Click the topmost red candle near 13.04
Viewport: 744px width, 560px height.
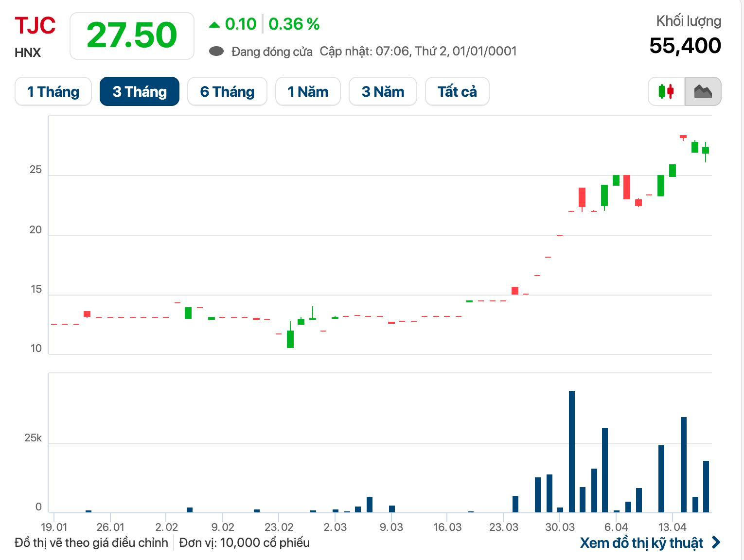pos(683,137)
